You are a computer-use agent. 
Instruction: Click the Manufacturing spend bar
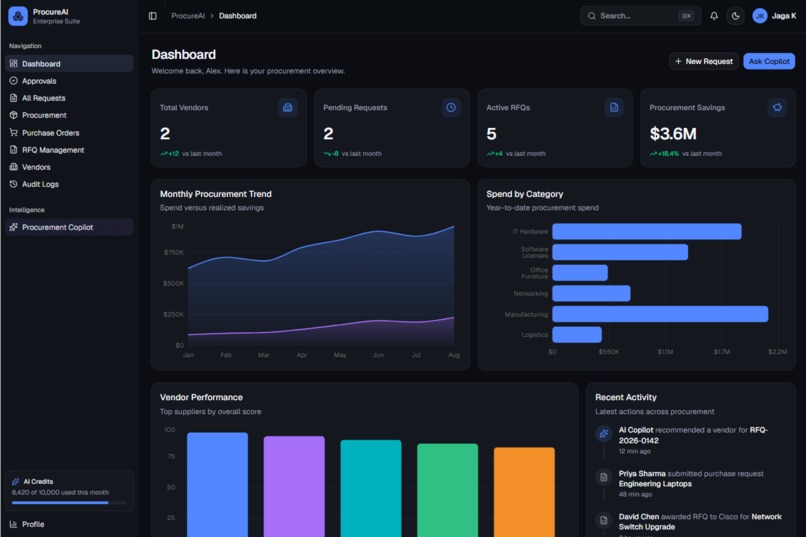coord(660,314)
